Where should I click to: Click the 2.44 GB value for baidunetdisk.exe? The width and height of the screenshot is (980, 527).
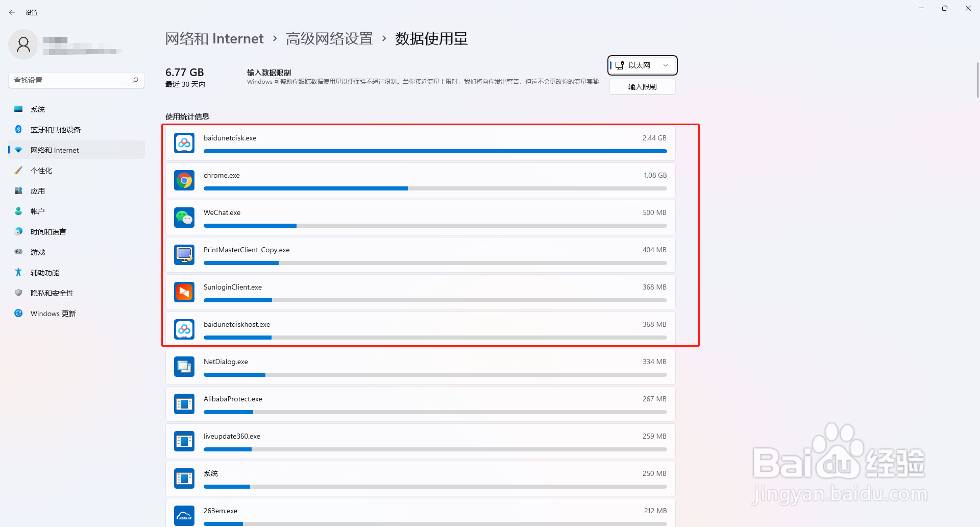[x=654, y=138]
